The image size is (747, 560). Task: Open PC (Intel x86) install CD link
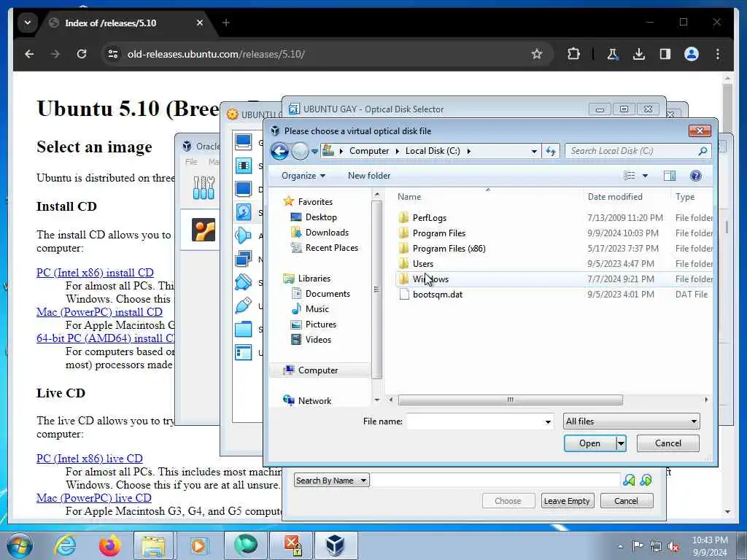[x=95, y=273]
